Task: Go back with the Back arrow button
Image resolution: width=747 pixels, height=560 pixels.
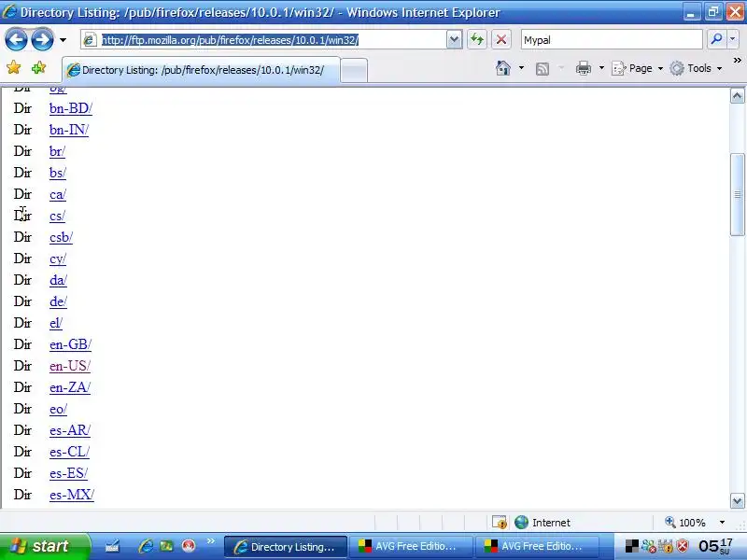Action: tap(16, 39)
